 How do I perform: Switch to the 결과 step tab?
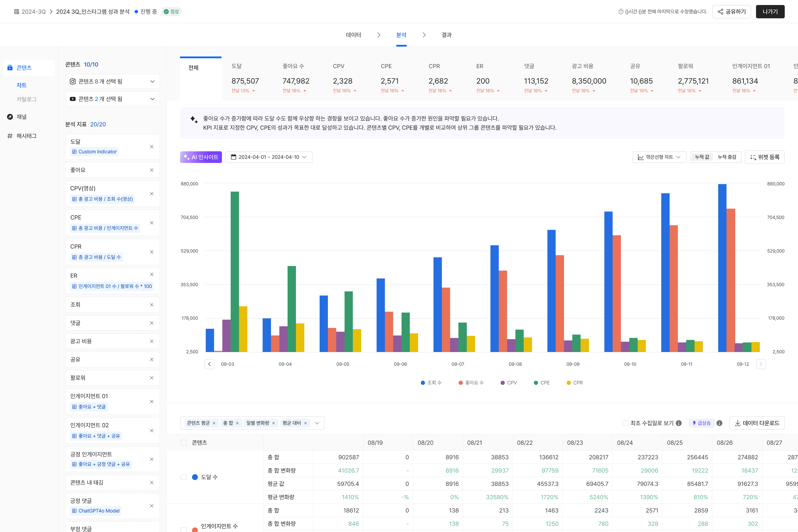click(x=447, y=35)
